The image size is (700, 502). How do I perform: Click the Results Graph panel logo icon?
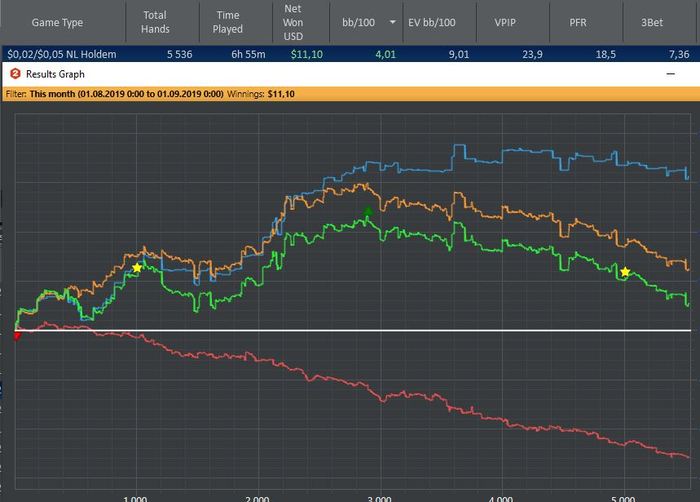coord(15,74)
